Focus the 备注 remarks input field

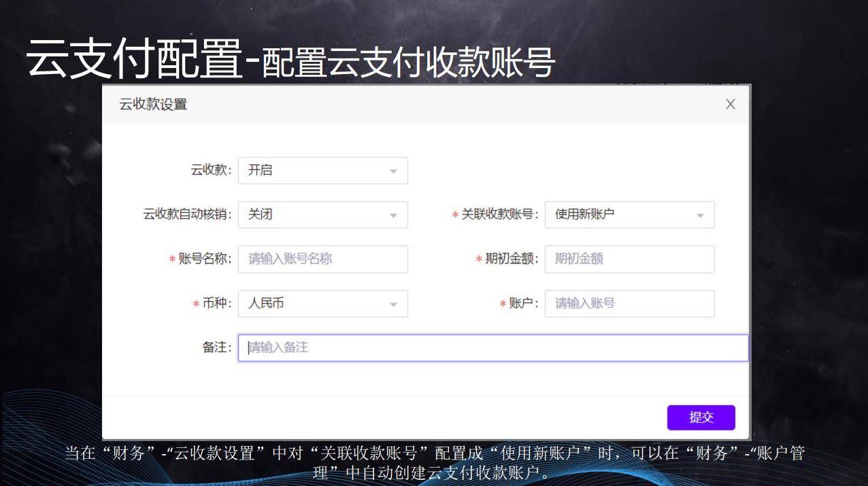point(493,348)
